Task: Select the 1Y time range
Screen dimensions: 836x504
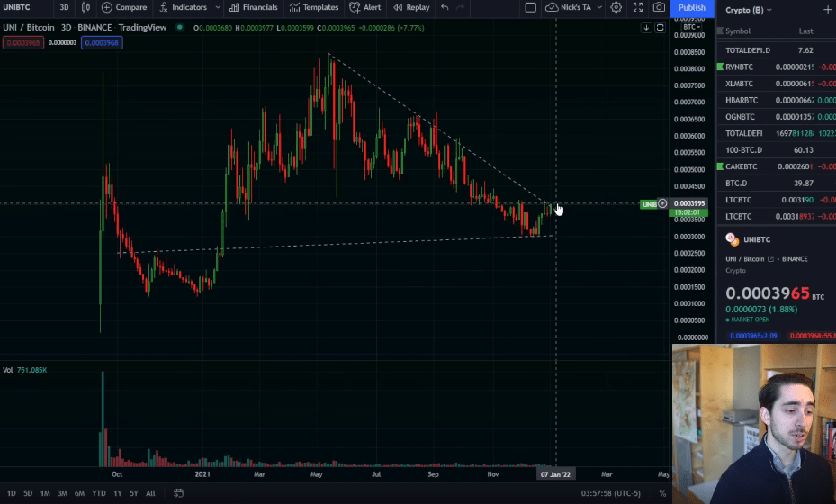Action: 117,493
